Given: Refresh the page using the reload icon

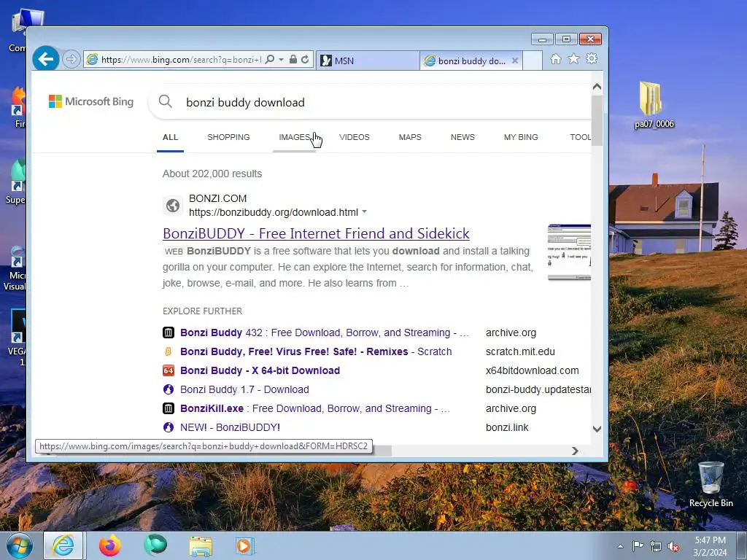Looking at the screenshot, I should click(305, 60).
